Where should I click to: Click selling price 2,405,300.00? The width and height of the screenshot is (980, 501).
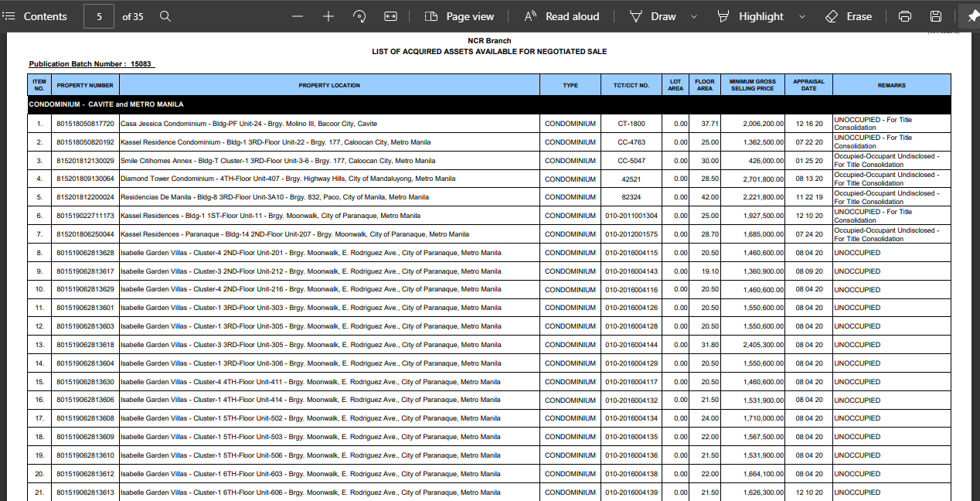(x=763, y=345)
